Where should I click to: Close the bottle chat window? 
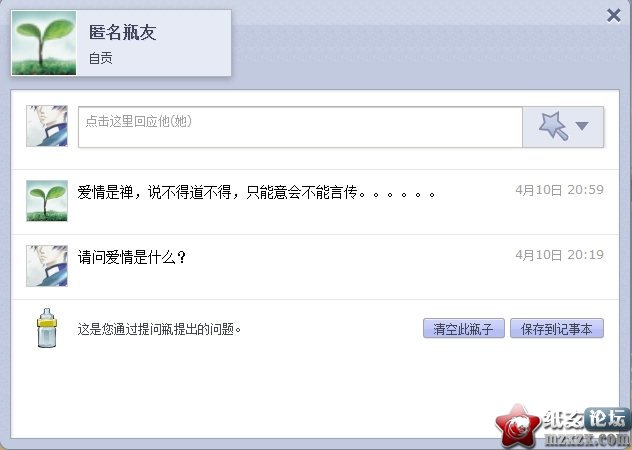click(x=613, y=16)
